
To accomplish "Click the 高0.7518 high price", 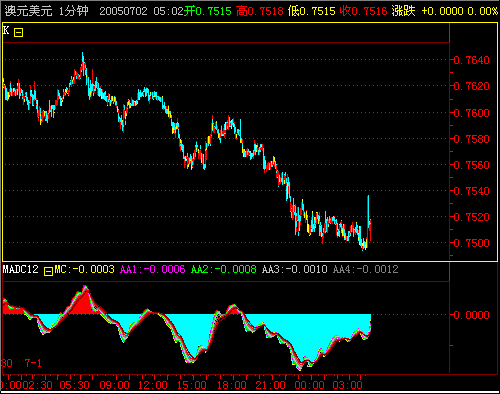I will (260, 11).
